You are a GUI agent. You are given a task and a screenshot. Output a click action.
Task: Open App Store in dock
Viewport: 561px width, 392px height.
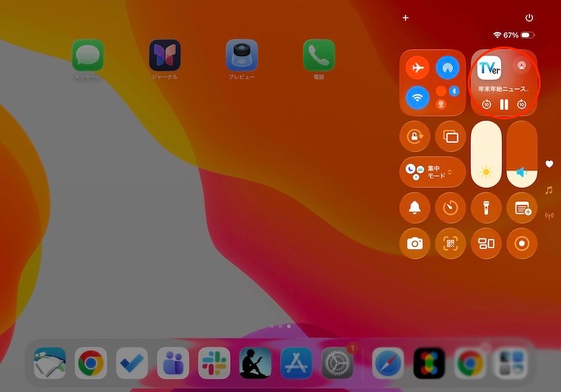coord(296,363)
